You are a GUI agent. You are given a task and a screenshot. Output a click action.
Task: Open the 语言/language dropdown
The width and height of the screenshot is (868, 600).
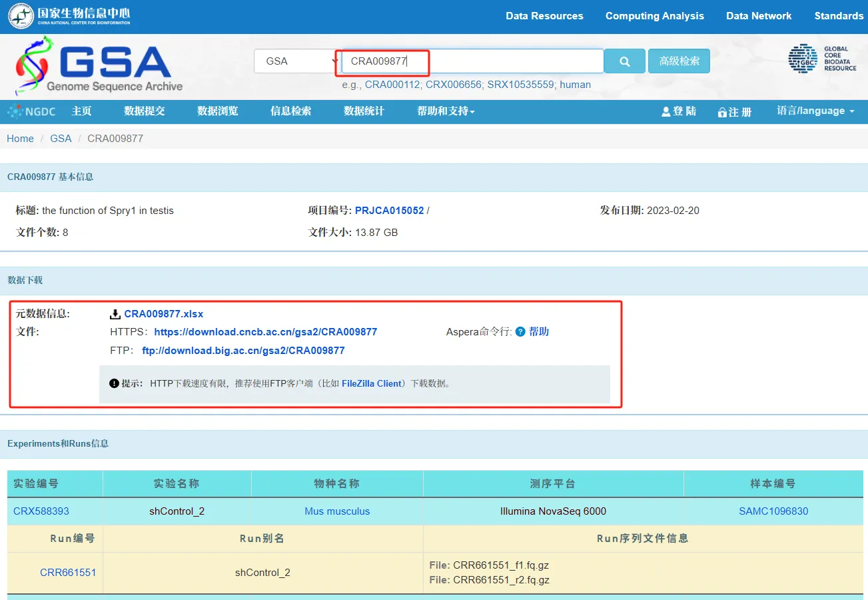815,111
